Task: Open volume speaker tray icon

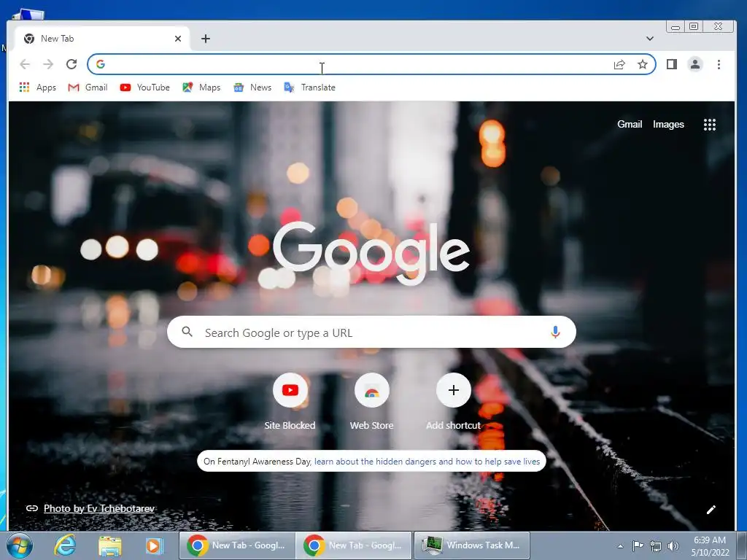Action: (x=673, y=546)
